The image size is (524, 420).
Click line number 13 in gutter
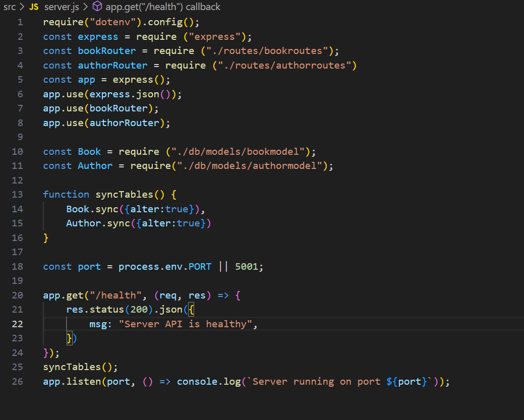(17, 195)
